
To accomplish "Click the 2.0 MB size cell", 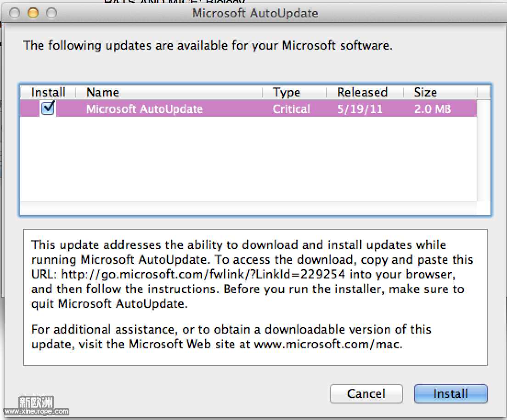I will pos(433,109).
